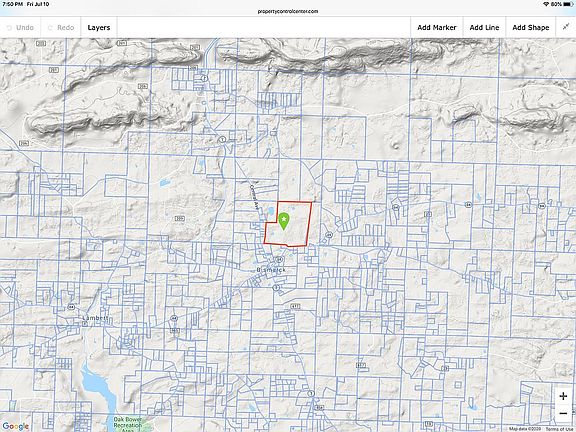Select the Add Line tool
Viewport: 576px width, 432px height.
pos(484,28)
